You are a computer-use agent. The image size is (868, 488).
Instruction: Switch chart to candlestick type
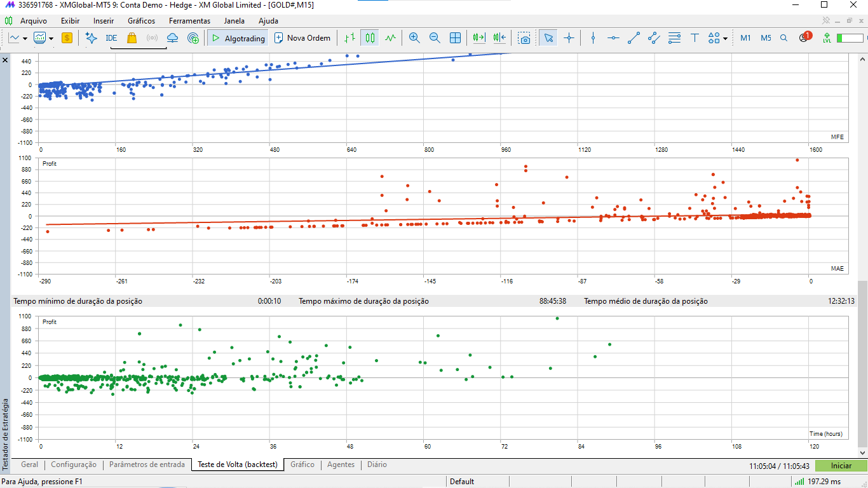pyautogui.click(x=370, y=38)
